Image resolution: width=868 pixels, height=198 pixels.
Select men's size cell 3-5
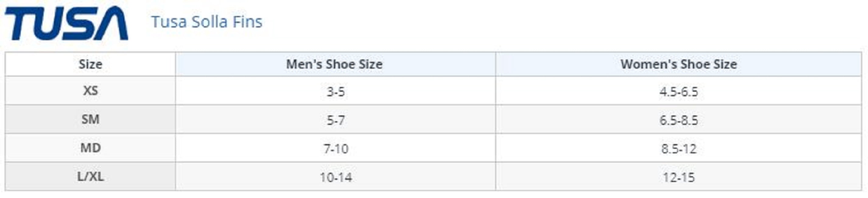335,91
